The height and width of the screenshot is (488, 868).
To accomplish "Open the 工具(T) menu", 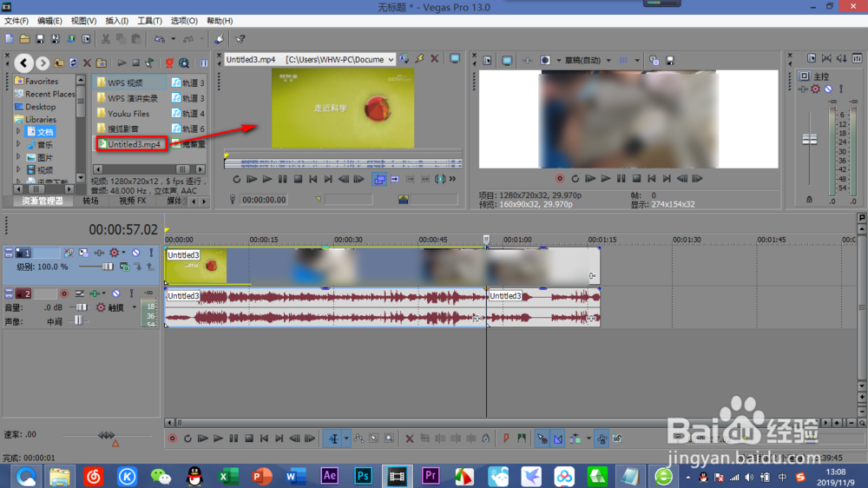I will 149,21.
